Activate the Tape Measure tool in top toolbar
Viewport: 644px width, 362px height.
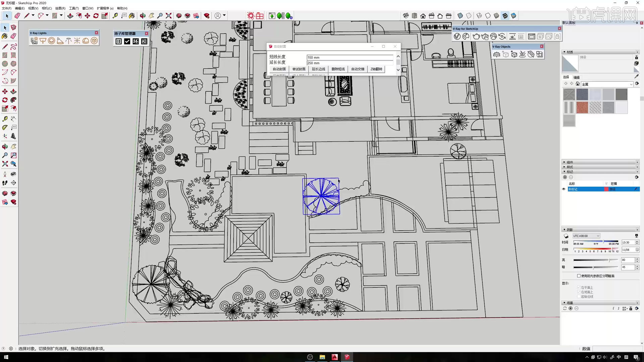point(115,16)
